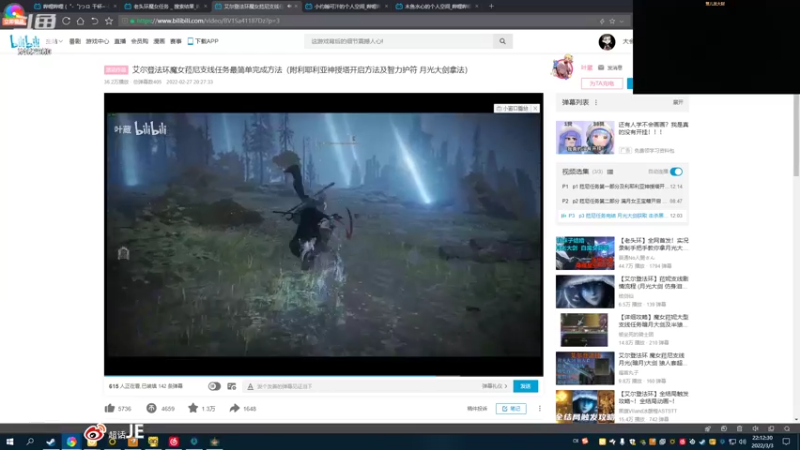Switch to the first browser tab

(74, 6)
